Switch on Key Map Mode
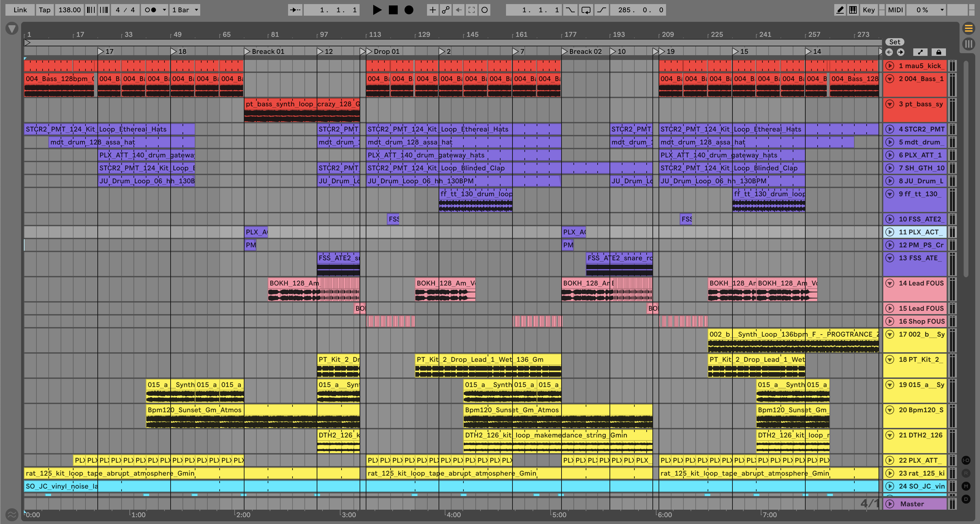This screenshot has height=524, width=980. (869, 10)
